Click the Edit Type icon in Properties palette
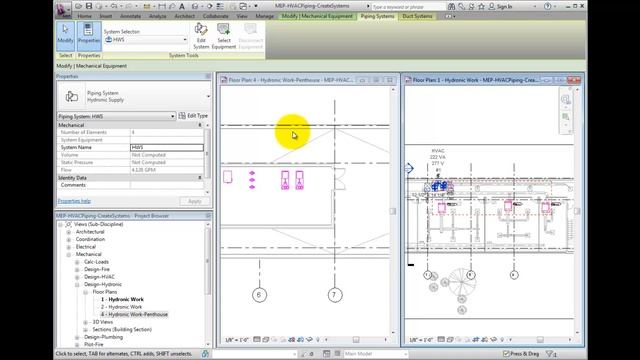This screenshot has width=640, height=360. pyautogui.click(x=182, y=116)
